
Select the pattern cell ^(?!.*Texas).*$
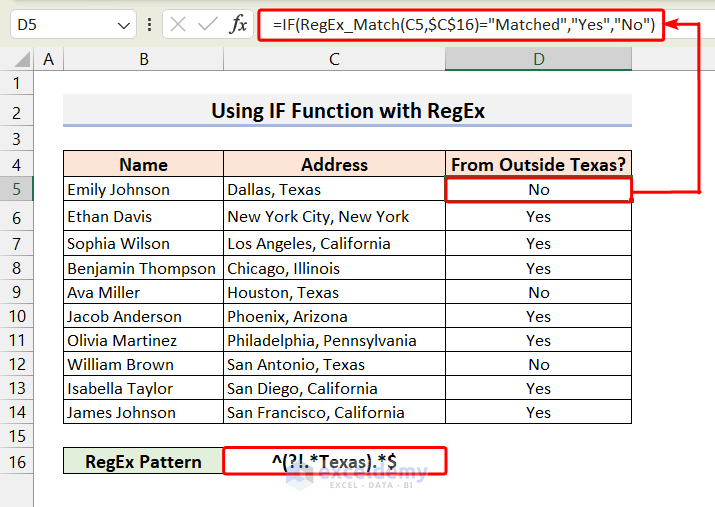click(x=334, y=461)
